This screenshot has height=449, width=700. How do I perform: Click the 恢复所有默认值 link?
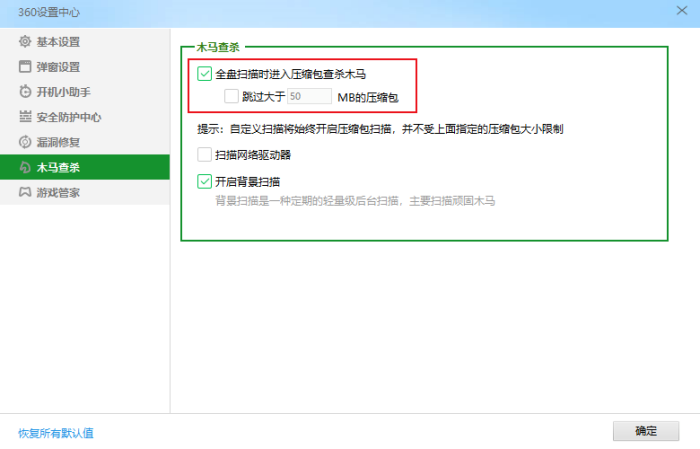coord(56,433)
